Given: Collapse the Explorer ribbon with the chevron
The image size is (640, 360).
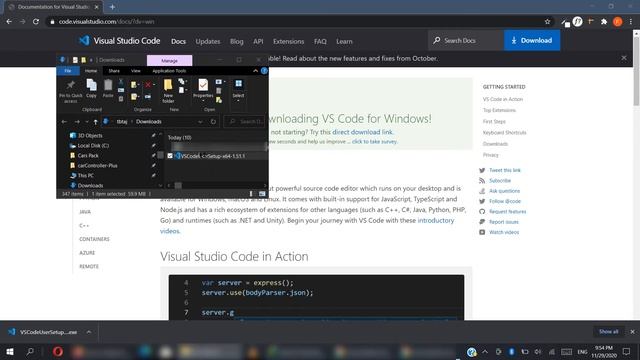Looking at the screenshot, I should tap(256, 71).
